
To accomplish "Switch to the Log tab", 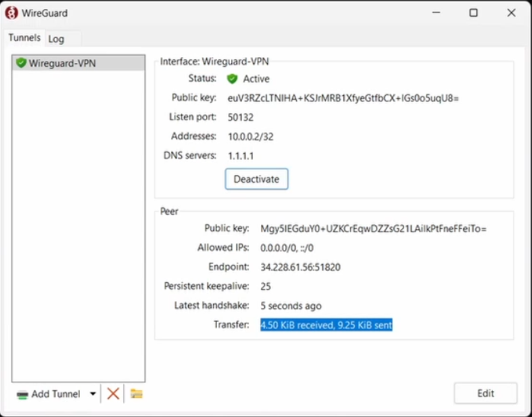I will coord(56,39).
